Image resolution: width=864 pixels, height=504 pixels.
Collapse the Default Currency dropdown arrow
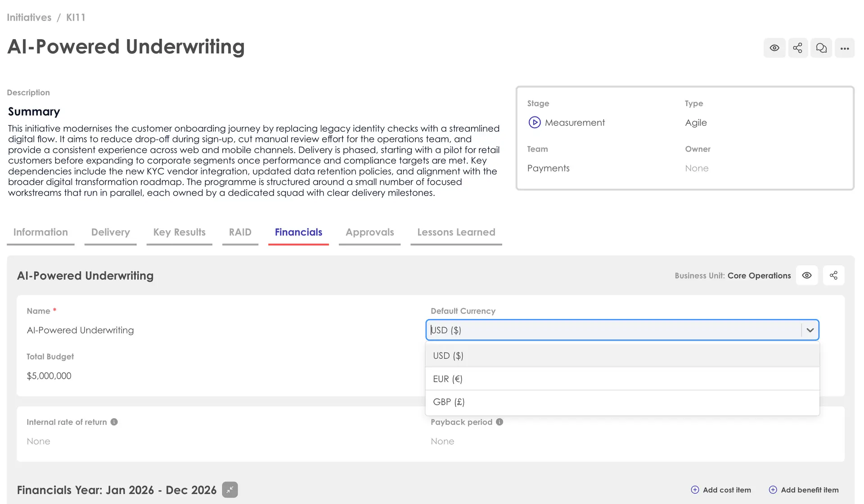pyautogui.click(x=810, y=330)
